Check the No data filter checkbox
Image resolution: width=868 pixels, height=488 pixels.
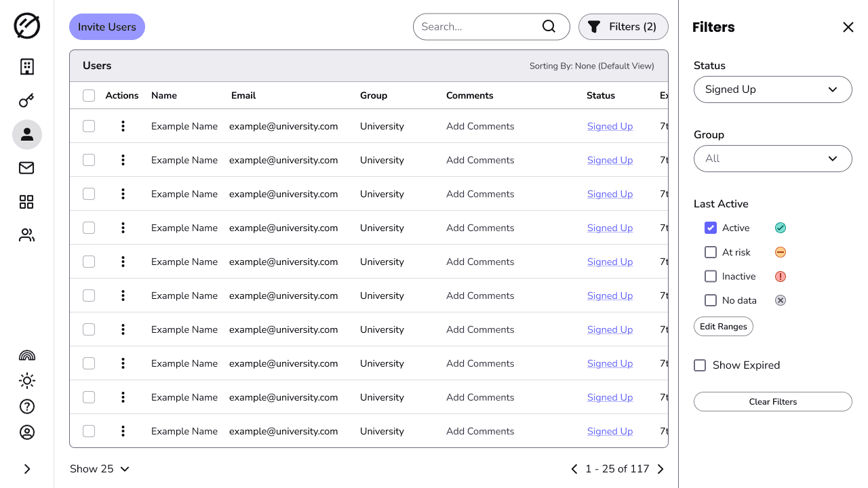click(x=711, y=300)
